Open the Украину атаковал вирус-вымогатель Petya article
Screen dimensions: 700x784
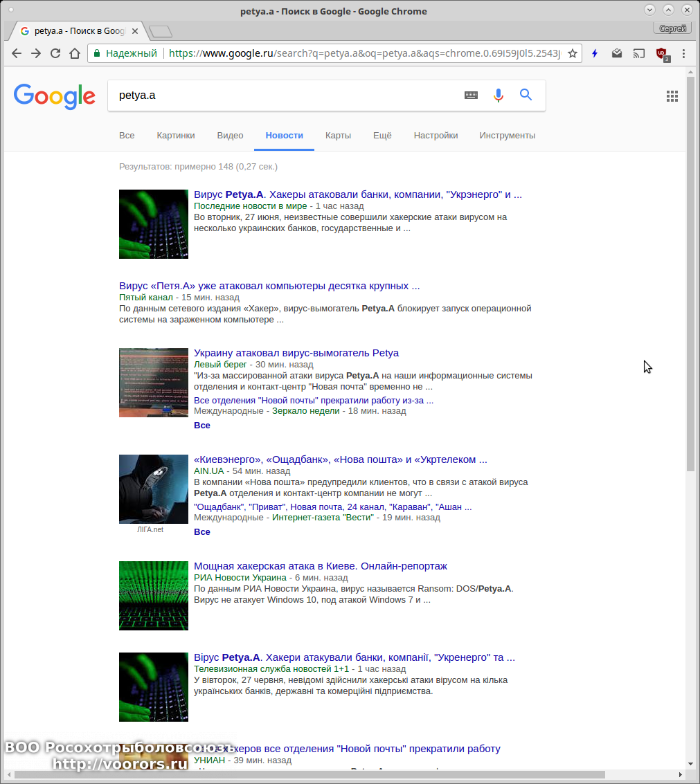pos(296,353)
